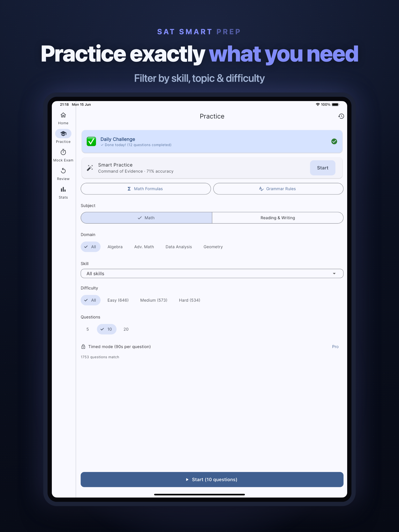Select the All difficulty chip

tap(90, 300)
